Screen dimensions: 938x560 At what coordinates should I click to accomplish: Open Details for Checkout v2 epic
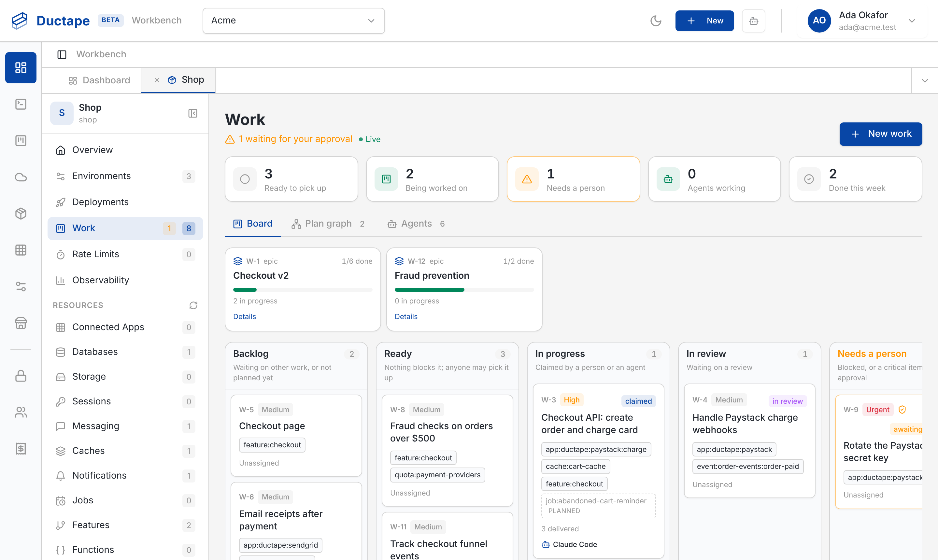click(245, 316)
